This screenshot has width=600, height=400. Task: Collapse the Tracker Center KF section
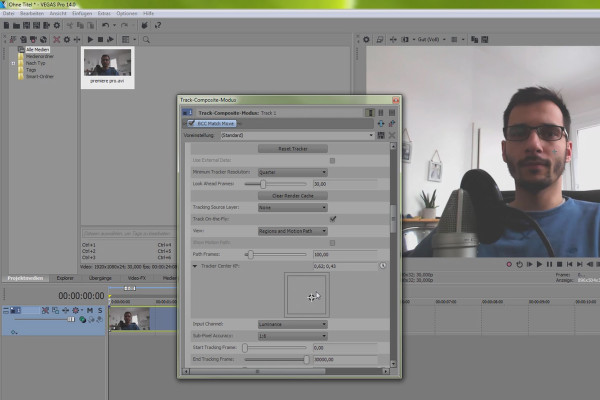coord(195,266)
